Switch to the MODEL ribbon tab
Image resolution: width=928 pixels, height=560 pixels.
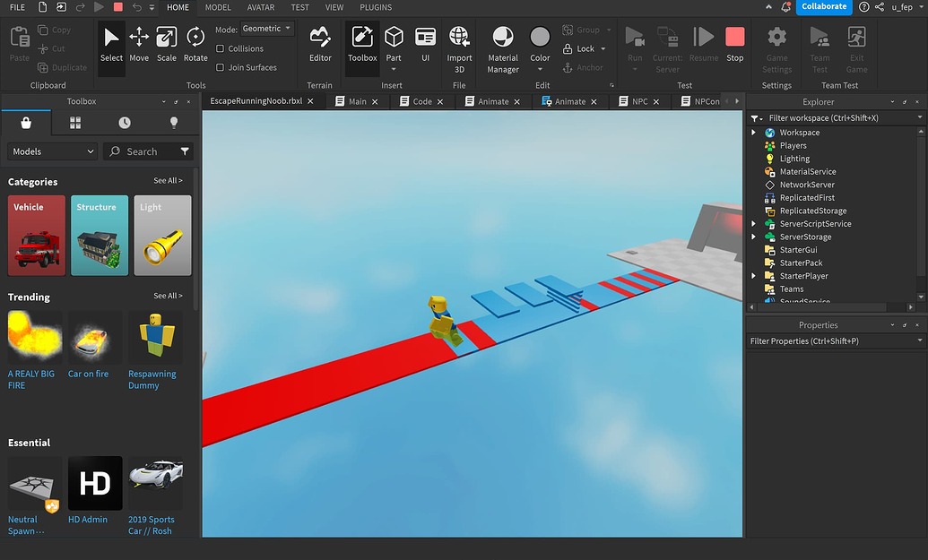pyautogui.click(x=218, y=7)
